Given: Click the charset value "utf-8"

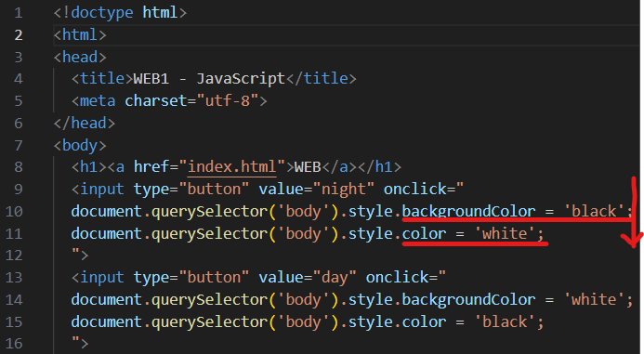Looking at the screenshot, I should coord(228,101).
